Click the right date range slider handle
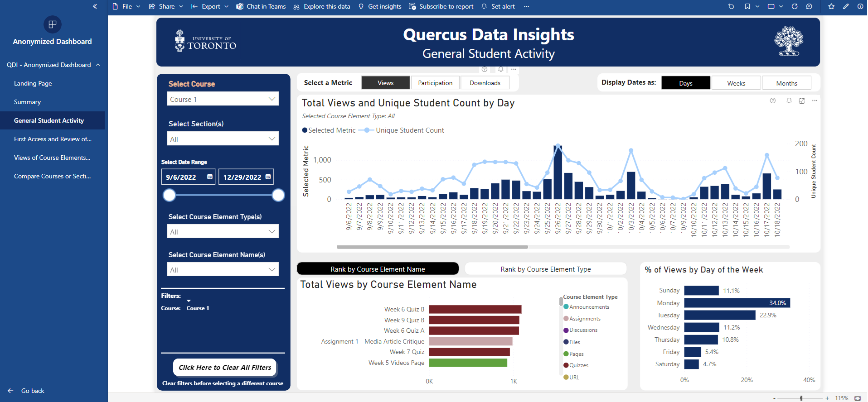This screenshot has width=868, height=402. [x=278, y=195]
